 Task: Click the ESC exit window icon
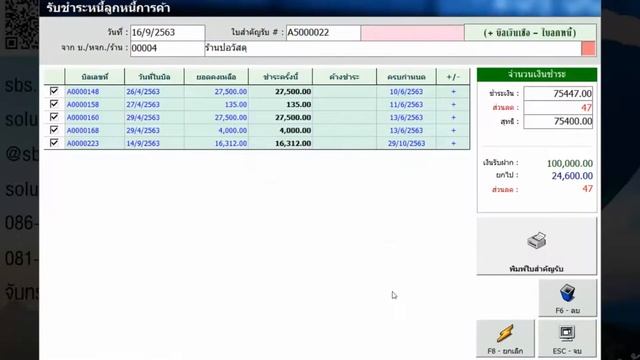(x=567, y=333)
